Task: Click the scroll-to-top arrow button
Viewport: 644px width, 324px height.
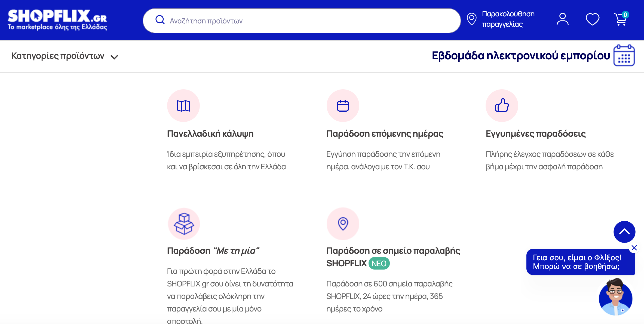Action: point(624,232)
